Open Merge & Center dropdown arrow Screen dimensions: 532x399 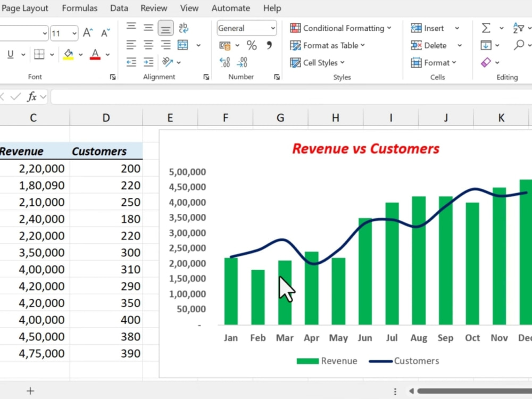coord(198,45)
